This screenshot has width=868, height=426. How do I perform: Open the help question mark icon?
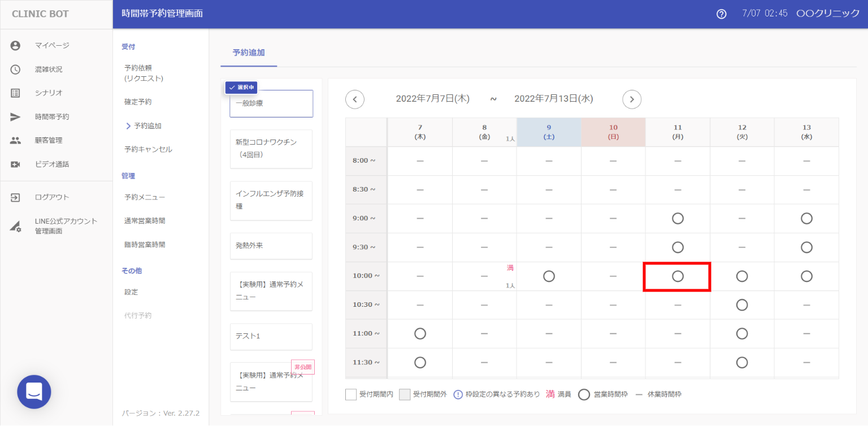(721, 14)
